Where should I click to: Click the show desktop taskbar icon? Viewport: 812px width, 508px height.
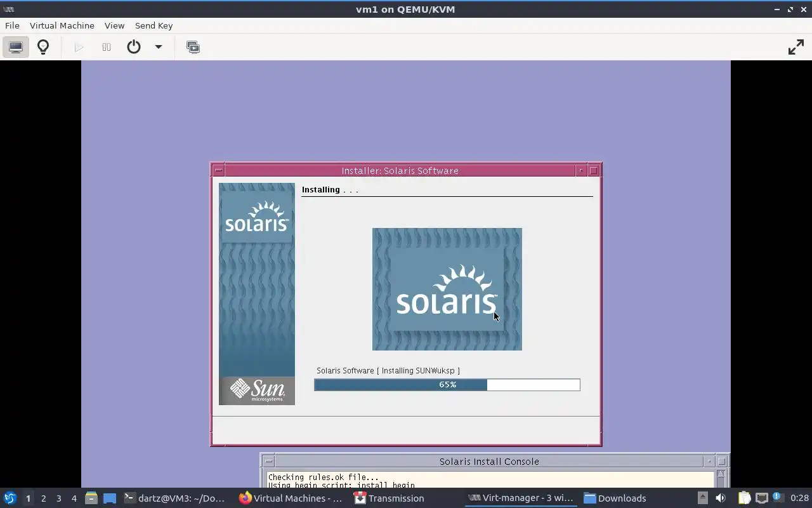(110, 498)
